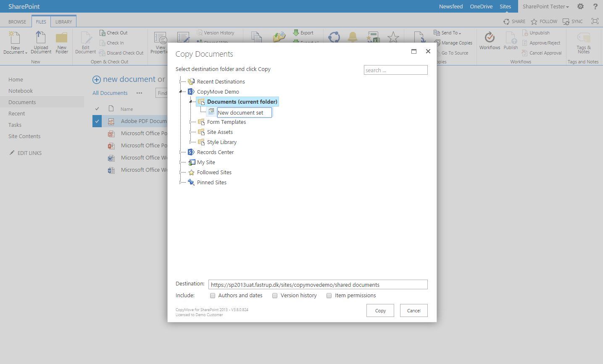Image resolution: width=603 pixels, height=364 pixels.
Task: Expand the Form Templates tree node
Action: pos(191,122)
